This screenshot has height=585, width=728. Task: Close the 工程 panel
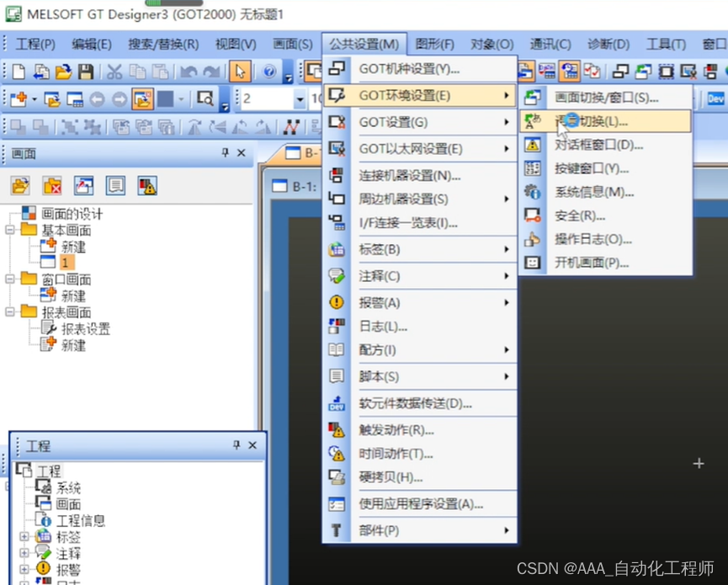click(x=252, y=445)
